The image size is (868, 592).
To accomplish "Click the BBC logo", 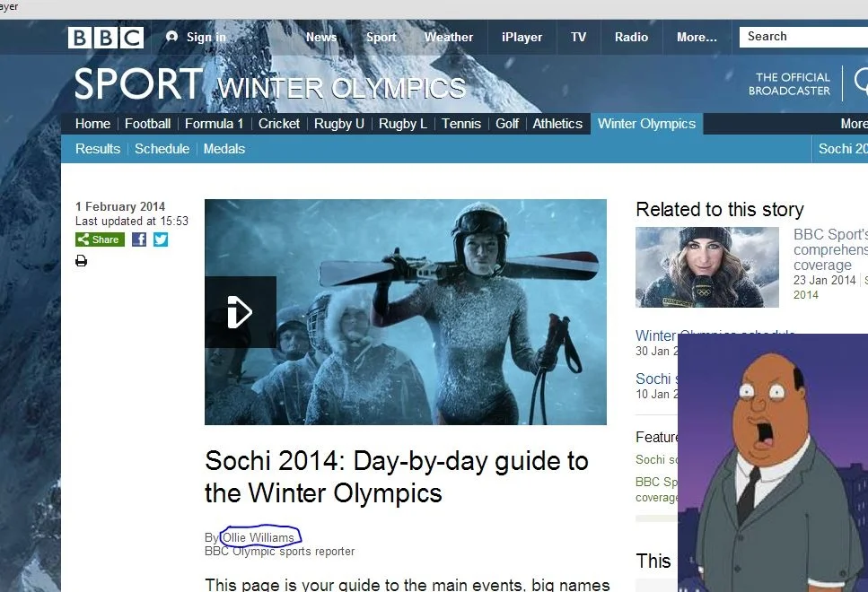I will pyautogui.click(x=106, y=38).
